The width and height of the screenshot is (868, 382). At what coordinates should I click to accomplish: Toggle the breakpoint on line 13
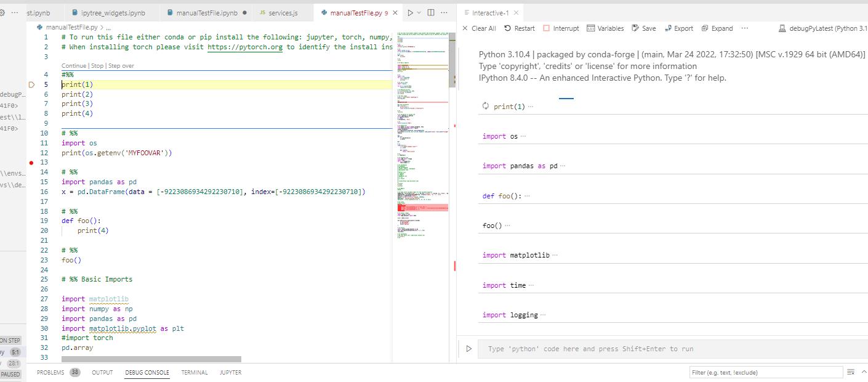coord(31,163)
